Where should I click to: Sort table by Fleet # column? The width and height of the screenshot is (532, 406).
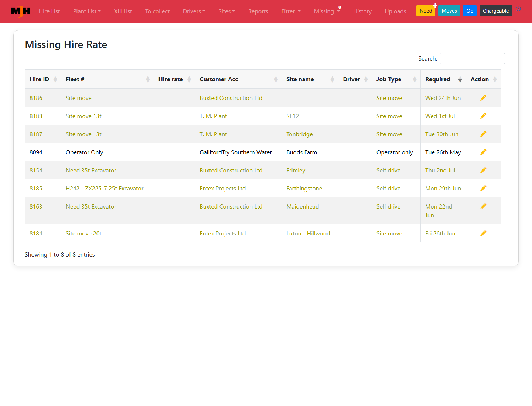pyautogui.click(x=108, y=79)
